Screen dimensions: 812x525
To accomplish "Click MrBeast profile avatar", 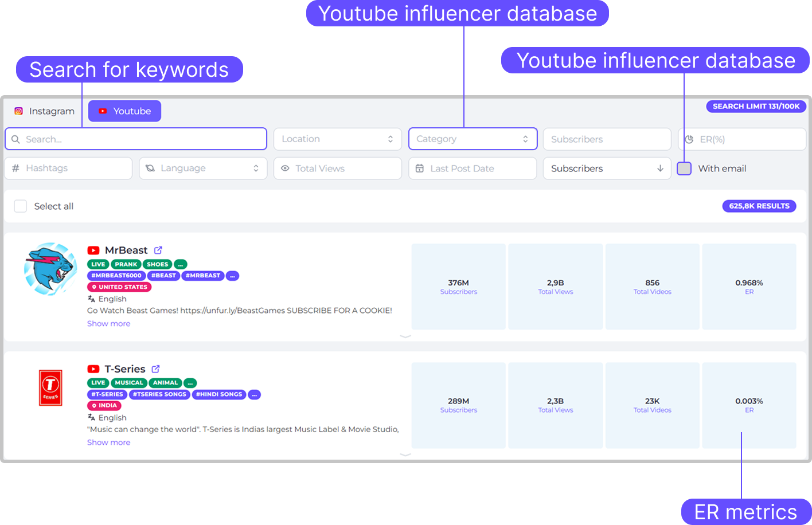I will pos(50,269).
